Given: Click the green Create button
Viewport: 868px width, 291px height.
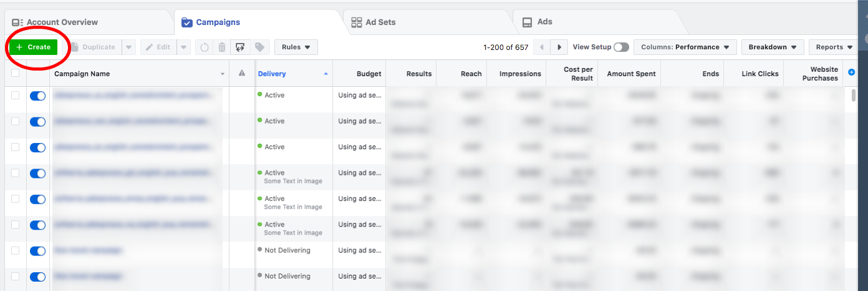Looking at the screenshot, I should pyautogui.click(x=34, y=47).
